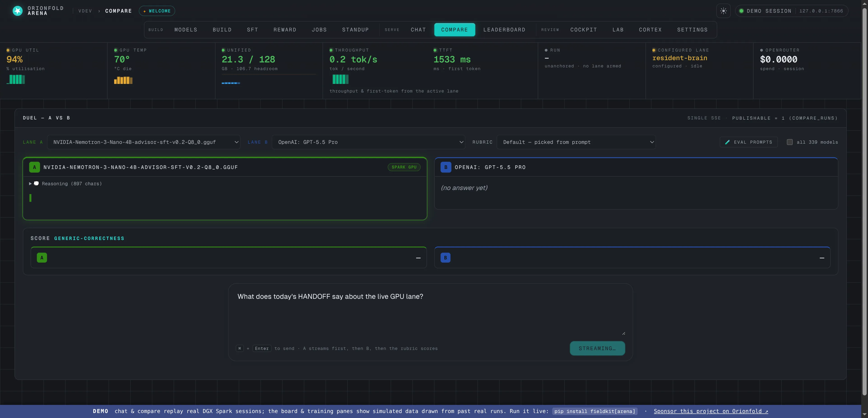
Task: Click the 0.2 tok/s throughput value
Action: 353,59
